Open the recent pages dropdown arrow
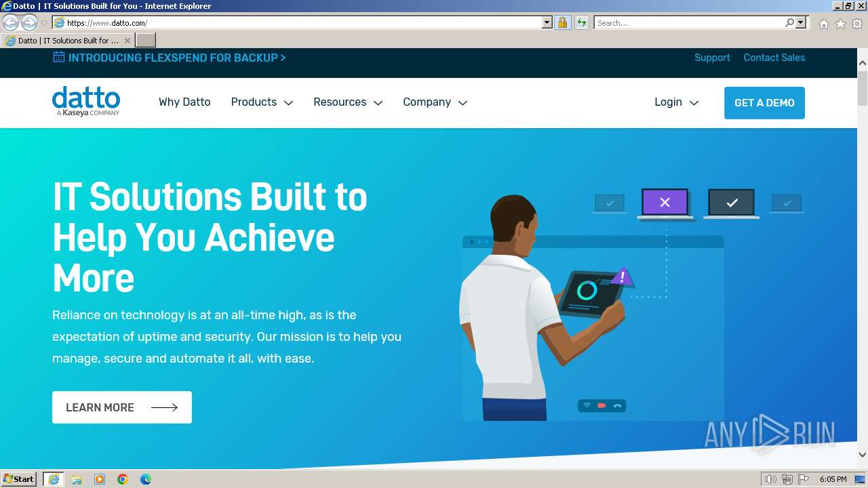Screen dimensions: 868x488 pos(44,23)
